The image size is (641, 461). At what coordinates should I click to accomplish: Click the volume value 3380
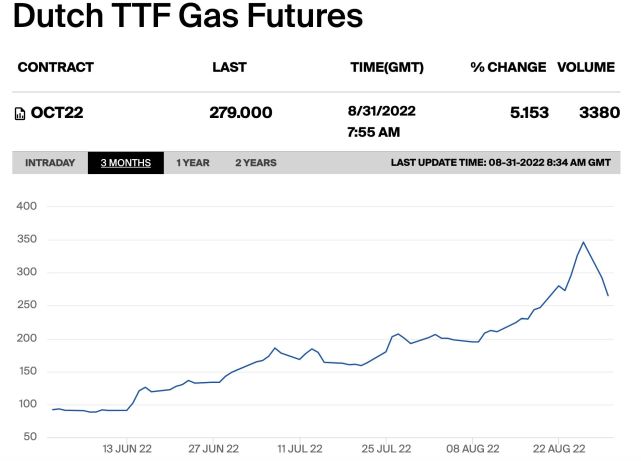coord(598,113)
